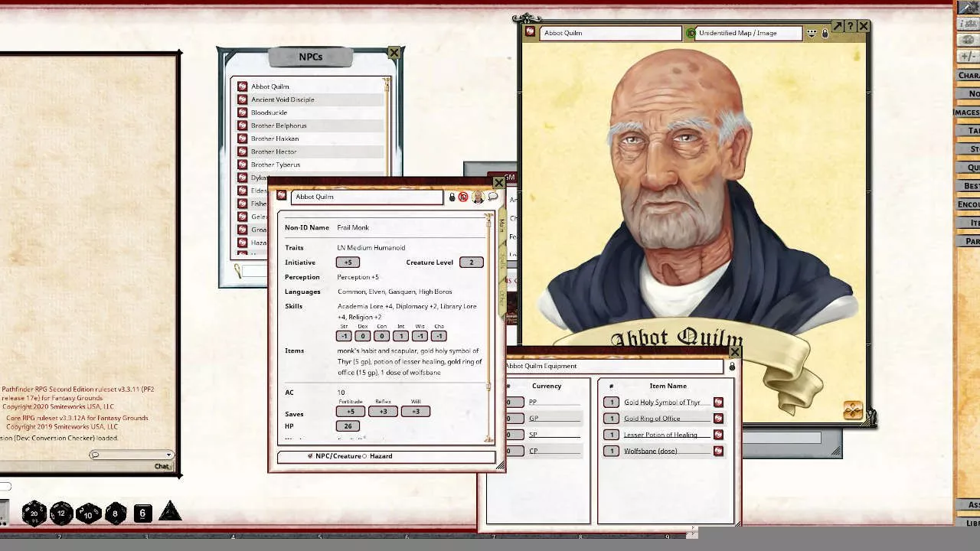The height and width of the screenshot is (551, 980).
Task: Open Lesser Potion of Healing item link
Action: [x=718, y=435]
